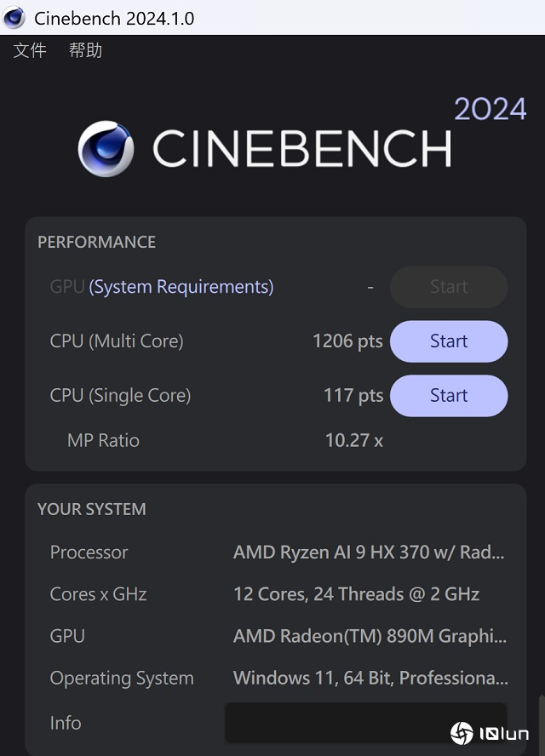The height and width of the screenshot is (756, 545).
Task: Click the CINEBENCH wordmark
Action: [x=301, y=149]
